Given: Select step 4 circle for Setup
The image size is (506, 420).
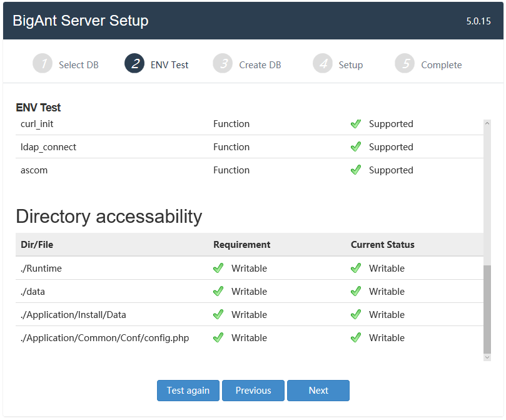Looking at the screenshot, I should pyautogui.click(x=323, y=63).
